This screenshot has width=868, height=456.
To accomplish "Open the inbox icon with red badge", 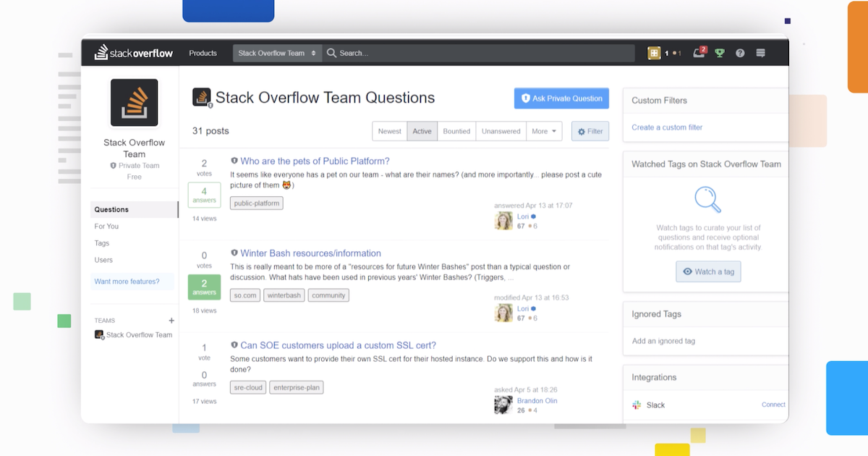I will tap(699, 53).
